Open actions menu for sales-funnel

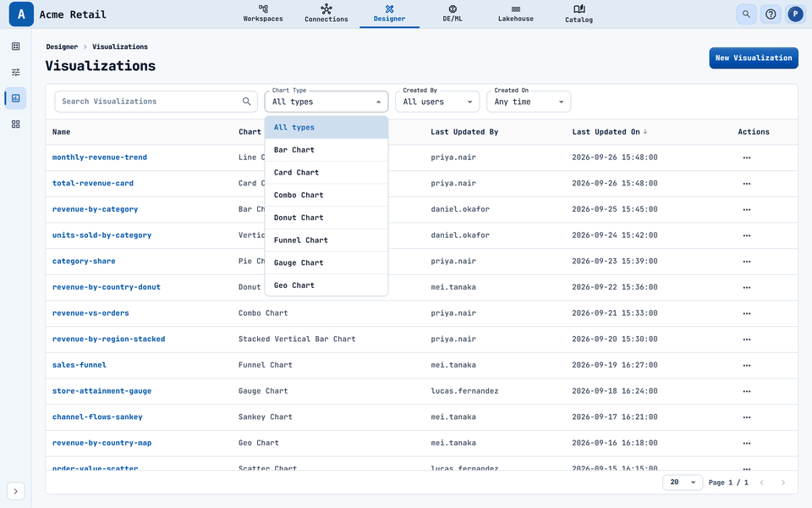coord(746,365)
